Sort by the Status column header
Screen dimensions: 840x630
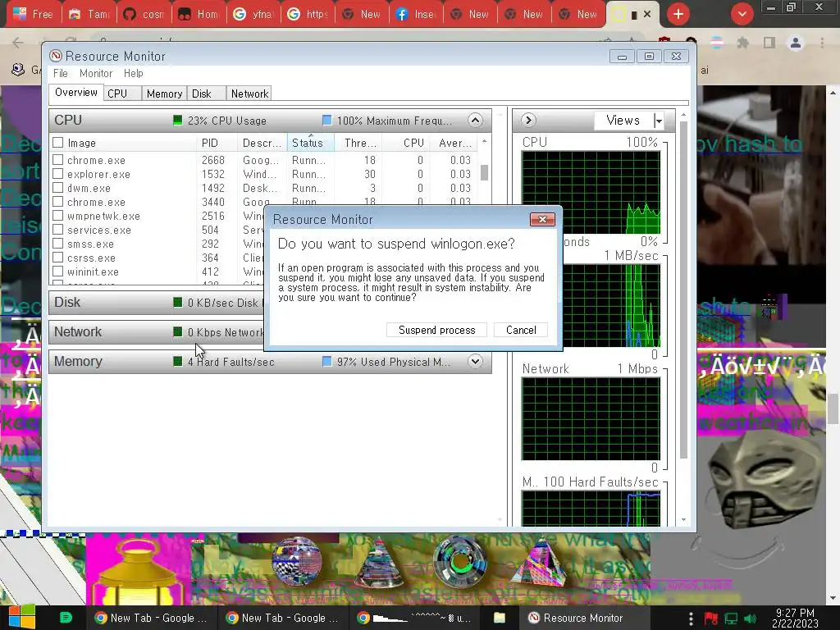tap(310, 143)
